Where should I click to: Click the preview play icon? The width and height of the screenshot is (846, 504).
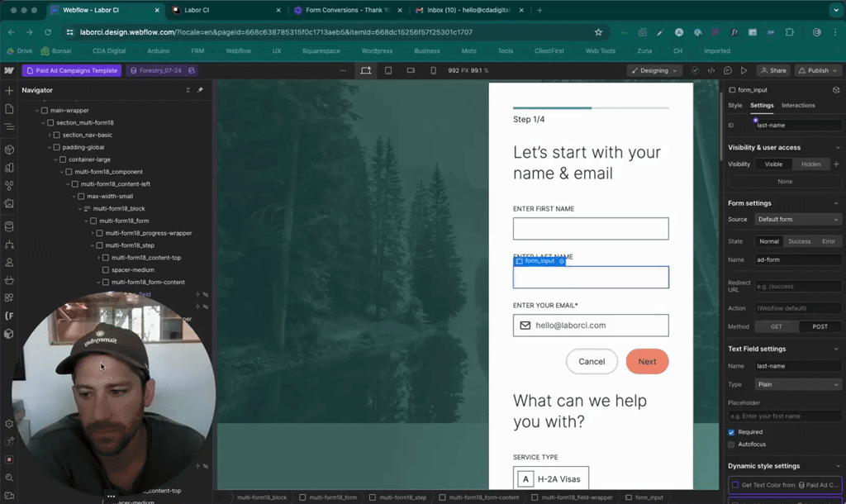[x=744, y=71]
